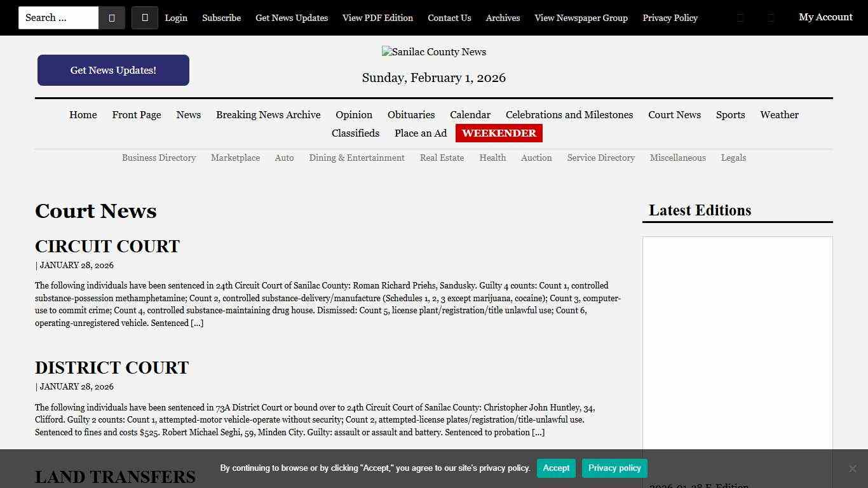Open the Legals link in the submenu

click(733, 158)
